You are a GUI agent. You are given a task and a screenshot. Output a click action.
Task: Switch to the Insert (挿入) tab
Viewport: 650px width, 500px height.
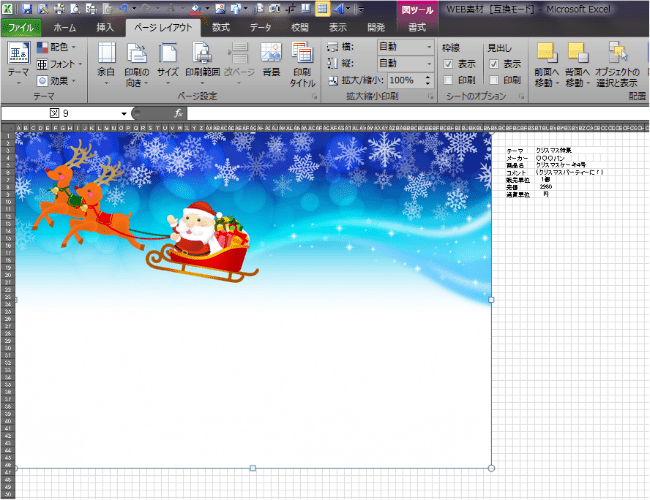pos(105,28)
